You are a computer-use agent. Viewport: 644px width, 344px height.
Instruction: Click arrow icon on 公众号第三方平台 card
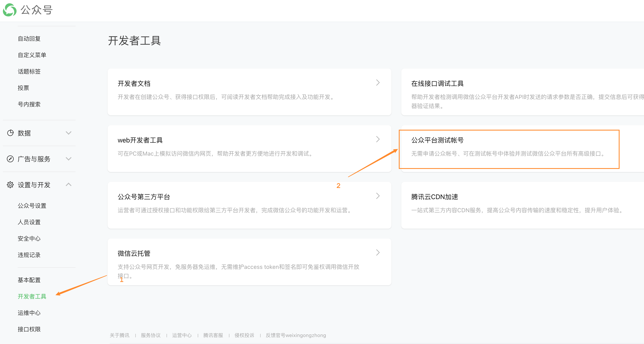pyautogui.click(x=378, y=196)
